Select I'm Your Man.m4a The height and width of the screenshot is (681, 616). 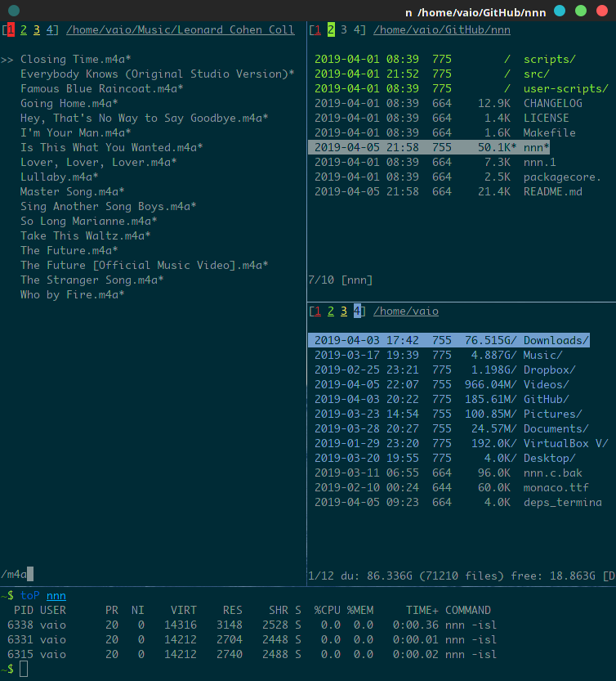pos(75,133)
